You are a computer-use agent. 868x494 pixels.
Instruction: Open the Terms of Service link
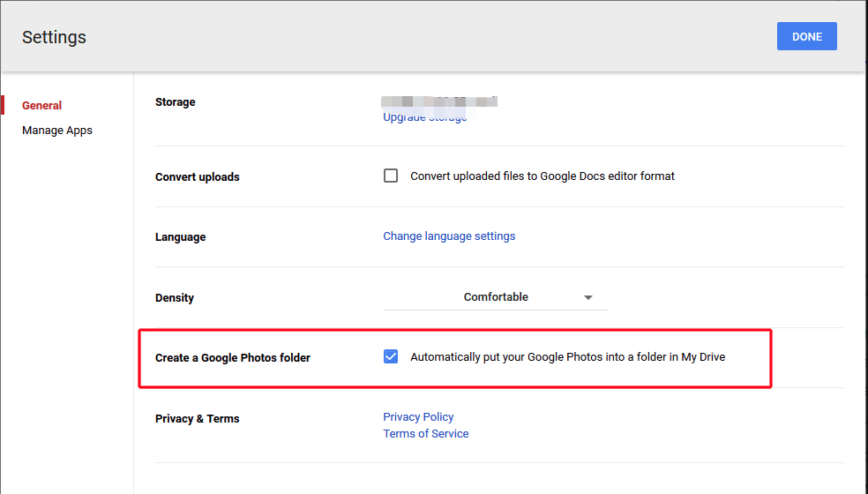pyautogui.click(x=425, y=433)
